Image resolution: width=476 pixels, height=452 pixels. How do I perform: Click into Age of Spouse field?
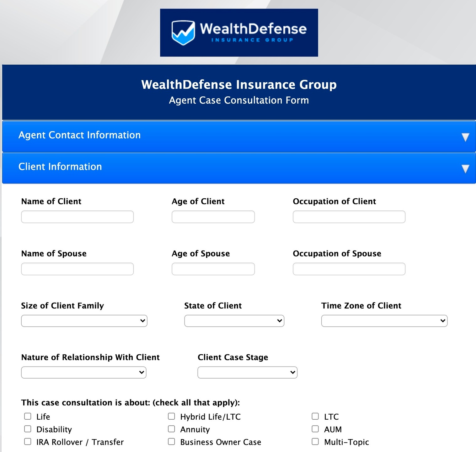[213, 269]
